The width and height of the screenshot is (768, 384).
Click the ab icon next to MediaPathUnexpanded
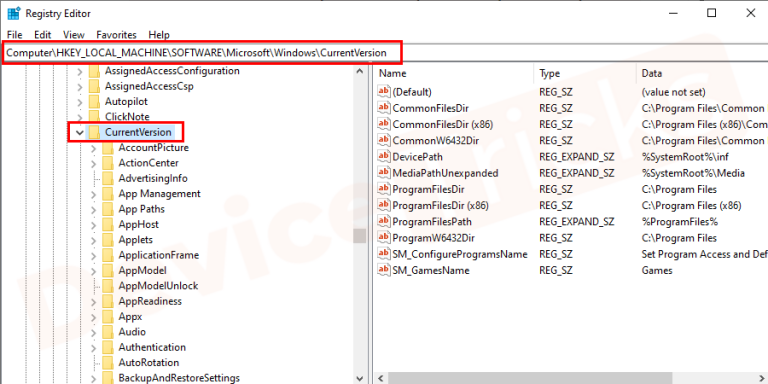tap(384, 173)
